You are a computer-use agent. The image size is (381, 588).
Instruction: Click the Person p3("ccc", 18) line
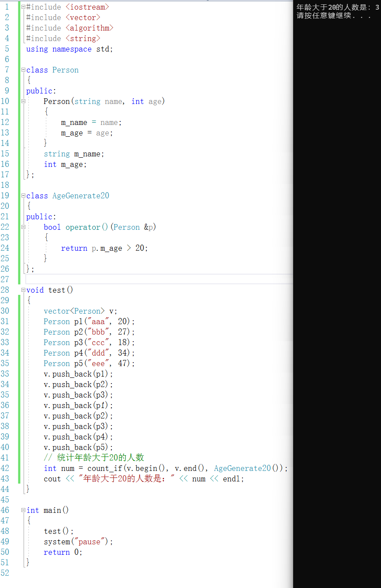click(90, 342)
